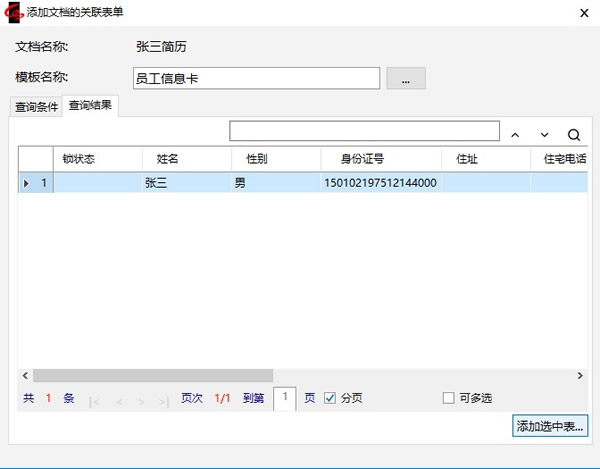Go to last page navigation icon
Screen dimensions: 600x469
pos(166,400)
